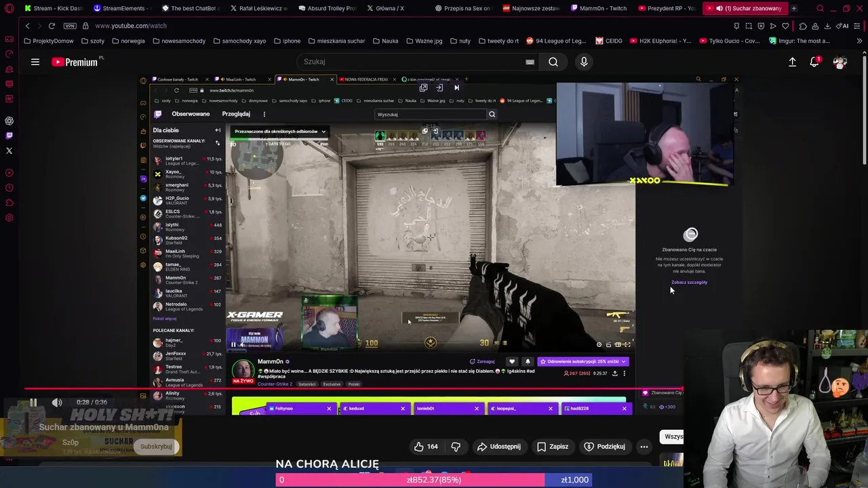Open settings gear in Opera sidebar
This screenshot has height=488, width=868.
[9, 218]
